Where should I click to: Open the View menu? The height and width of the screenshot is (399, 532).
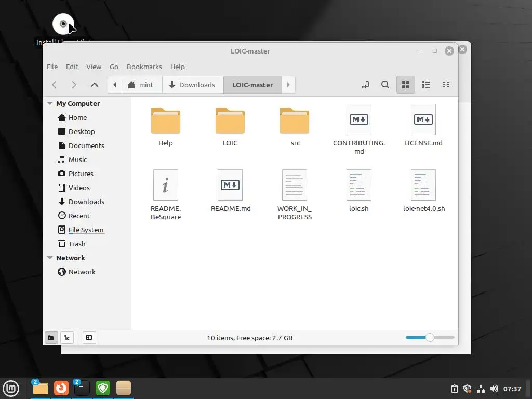(x=94, y=66)
